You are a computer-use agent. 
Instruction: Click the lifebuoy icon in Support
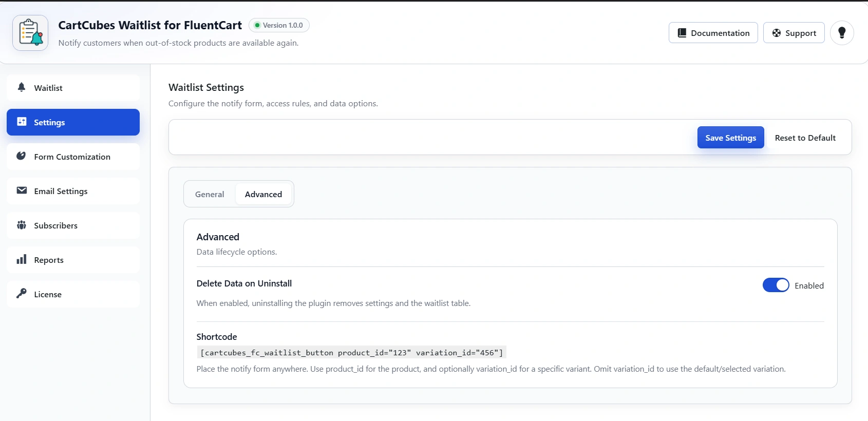777,33
